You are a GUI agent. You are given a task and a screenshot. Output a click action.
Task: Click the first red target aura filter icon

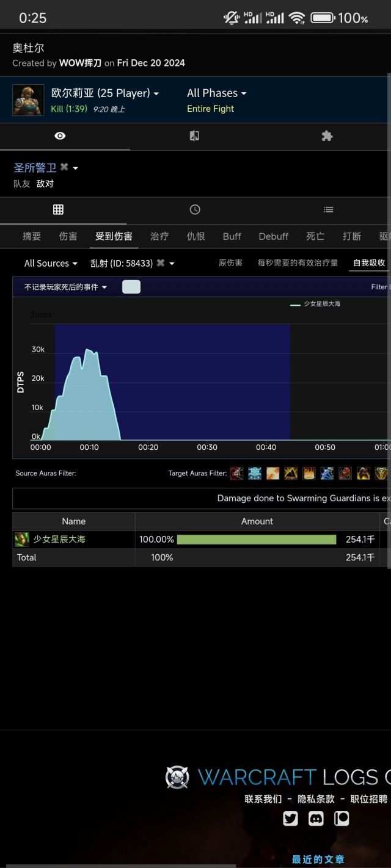(236, 473)
